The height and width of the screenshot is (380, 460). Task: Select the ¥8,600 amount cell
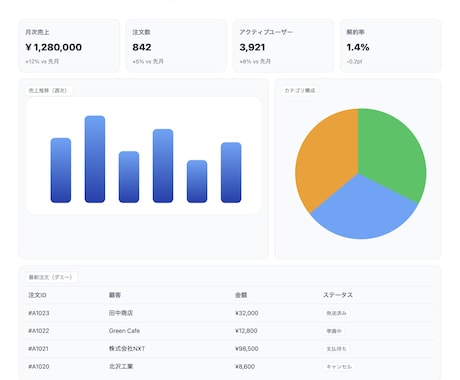tap(245, 367)
